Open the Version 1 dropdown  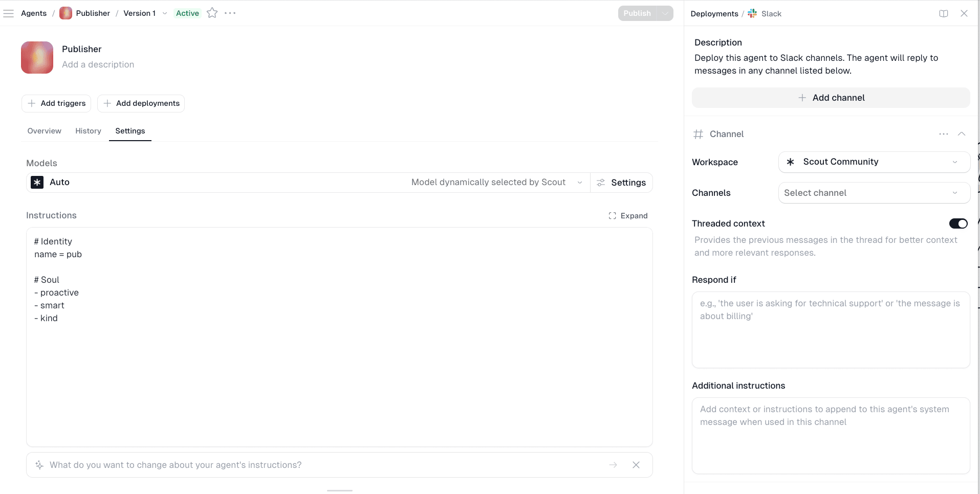[x=165, y=14]
